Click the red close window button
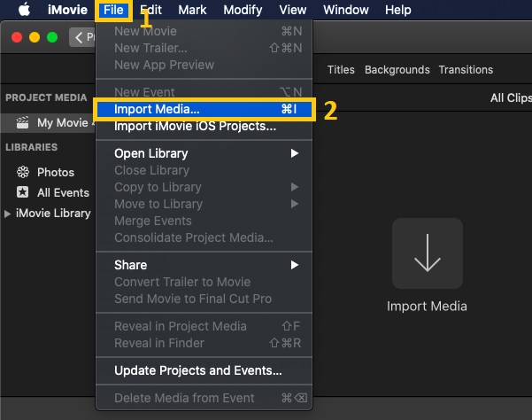This screenshot has height=420, width=532. 17,37
